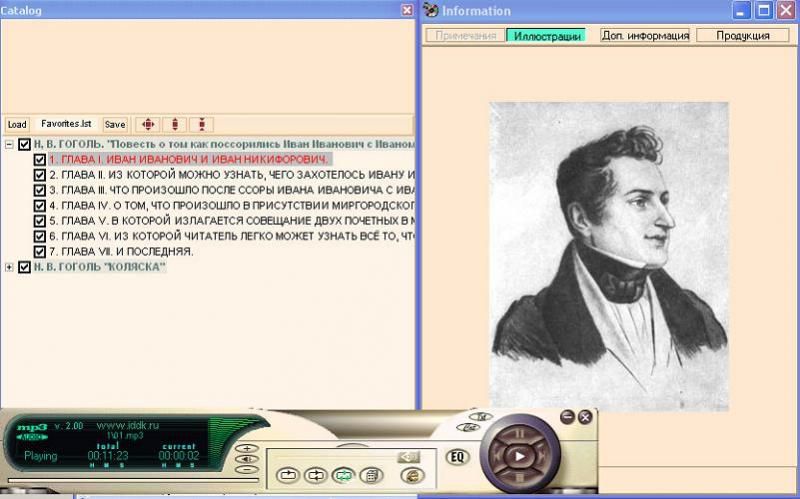This screenshot has height=499, width=800.
Task: Click the middle red arrows icon beside Save
Action: tap(175, 124)
